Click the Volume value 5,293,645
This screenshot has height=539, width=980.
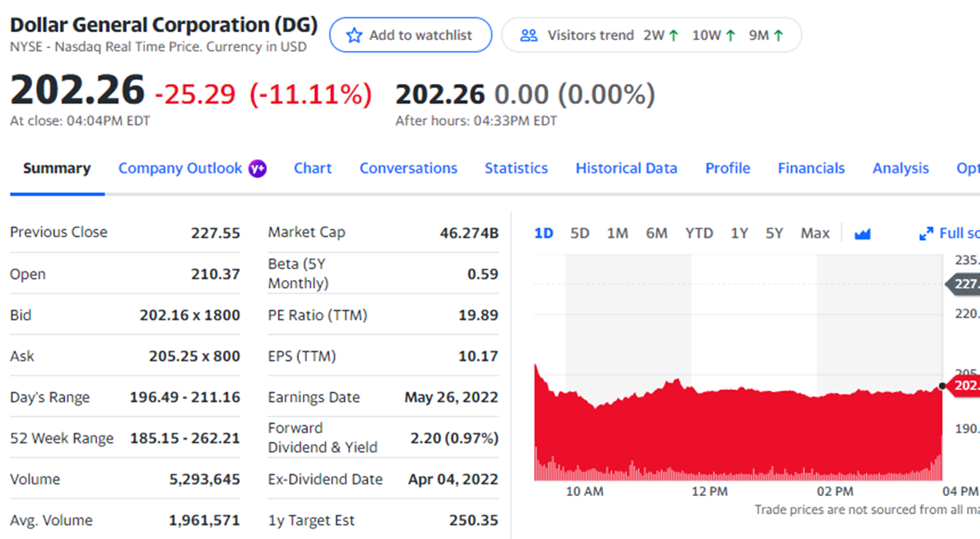click(x=205, y=479)
